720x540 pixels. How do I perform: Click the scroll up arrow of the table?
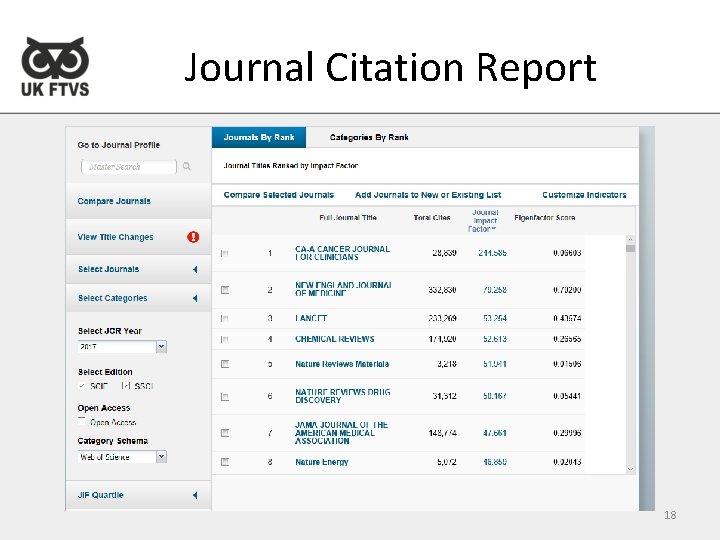tap(630, 240)
